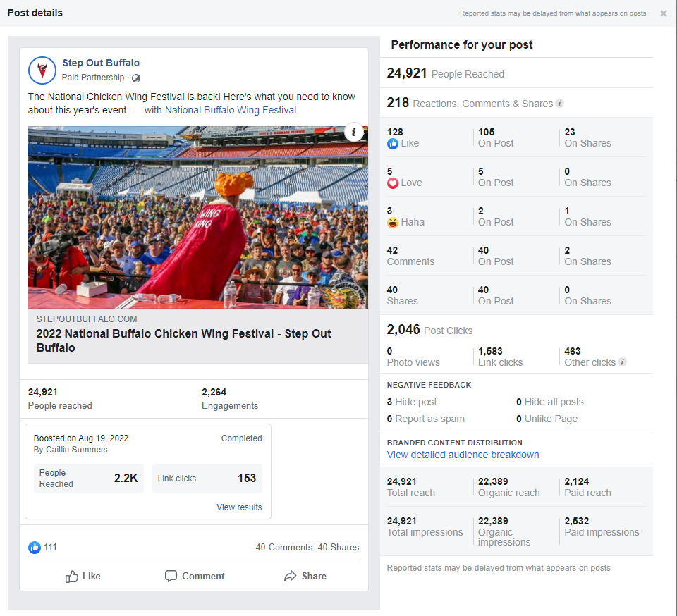Click the thumbs-up icon next to 111
Image resolution: width=677 pixels, height=616 pixels.
click(35, 548)
